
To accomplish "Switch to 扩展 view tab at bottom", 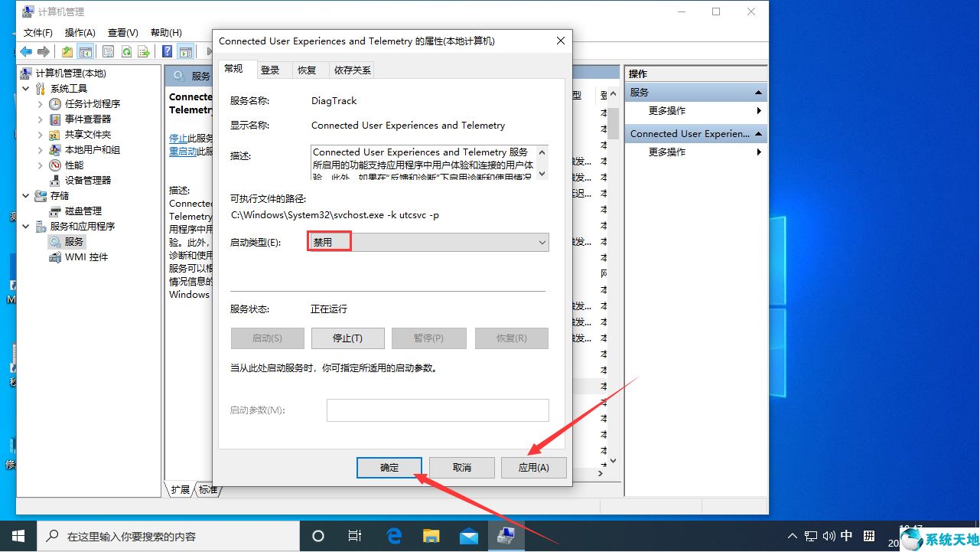I will pos(180,489).
